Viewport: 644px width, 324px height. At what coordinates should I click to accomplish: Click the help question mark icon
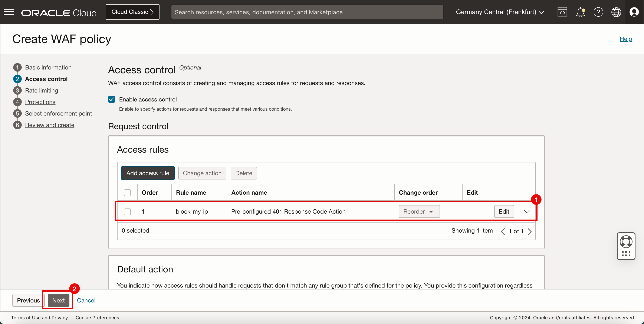tap(598, 12)
